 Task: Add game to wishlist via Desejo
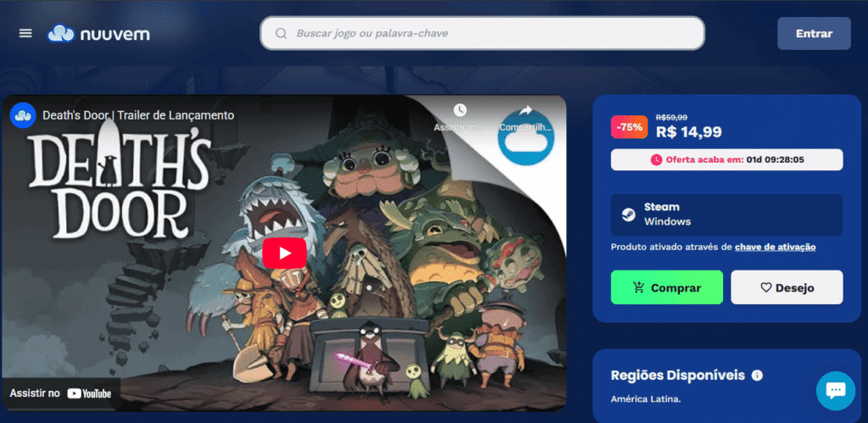click(x=787, y=287)
